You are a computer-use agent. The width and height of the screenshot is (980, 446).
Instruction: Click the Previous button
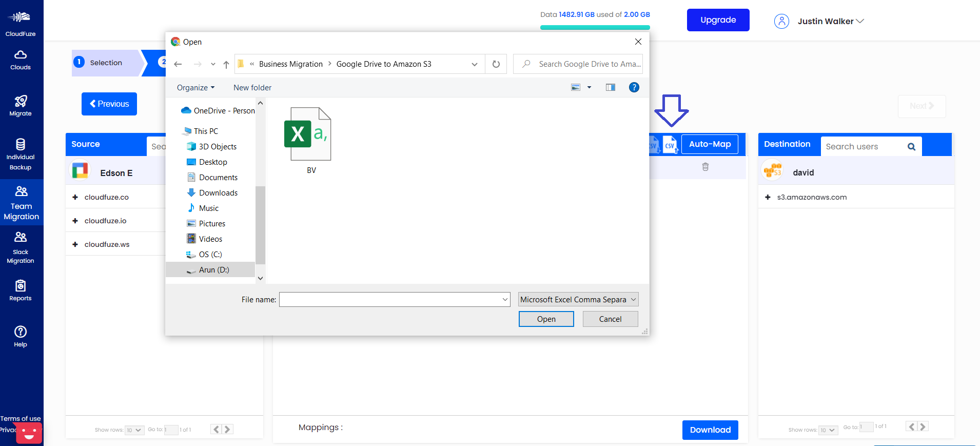point(109,104)
